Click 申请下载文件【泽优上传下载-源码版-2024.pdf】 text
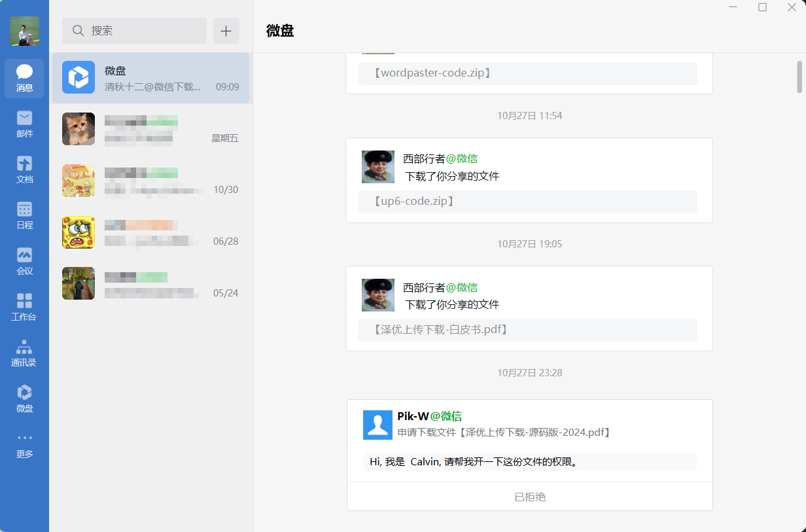Screen dimensions: 806x532 [506, 433]
